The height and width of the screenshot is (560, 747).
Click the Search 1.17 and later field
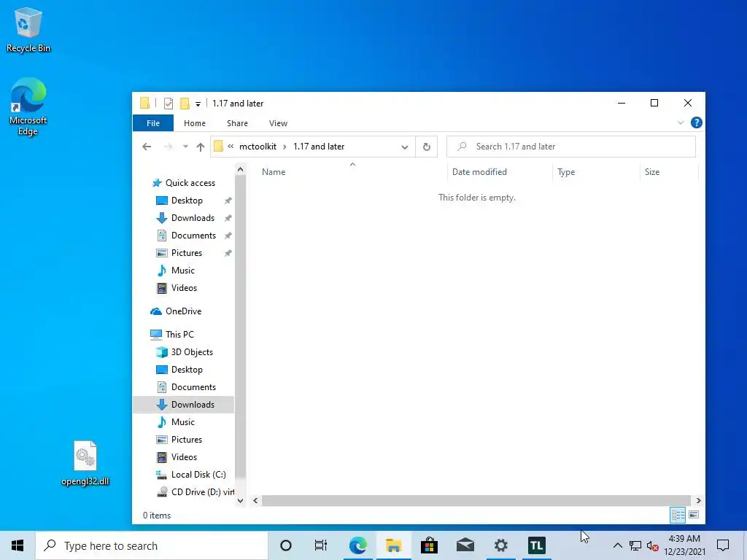[x=570, y=147]
